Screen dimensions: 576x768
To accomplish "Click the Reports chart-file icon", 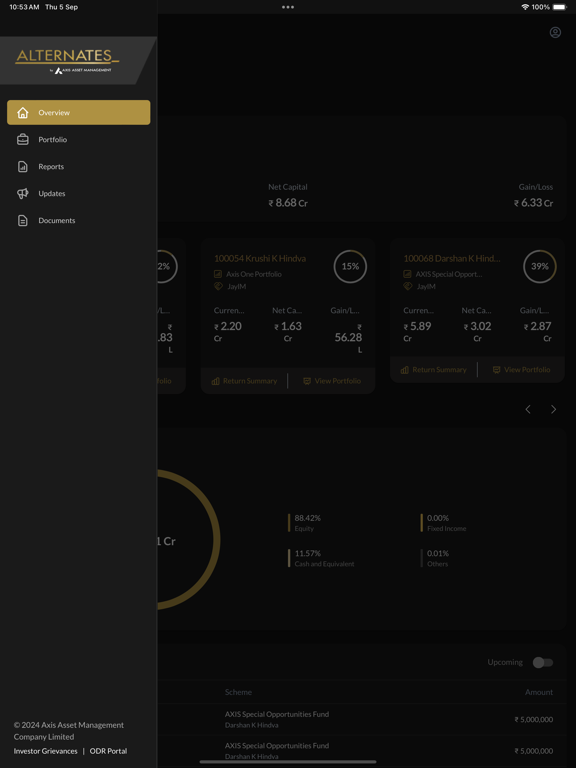I will (23, 167).
